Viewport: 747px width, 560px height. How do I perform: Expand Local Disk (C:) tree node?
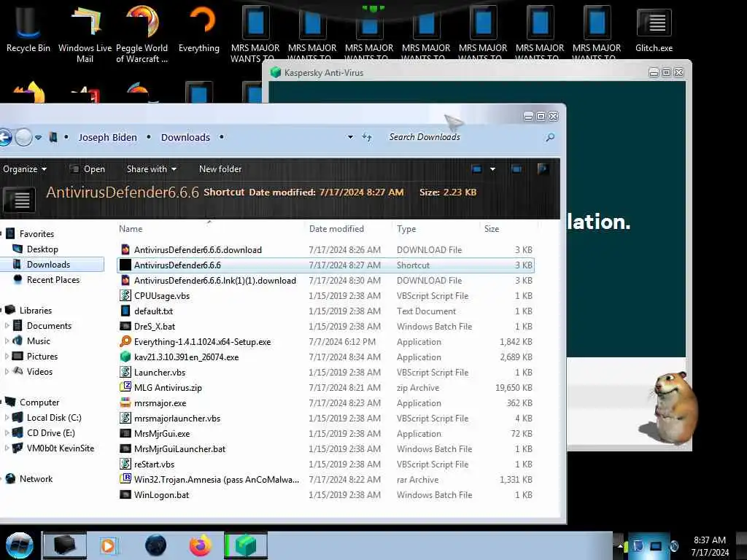pos(7,418)
